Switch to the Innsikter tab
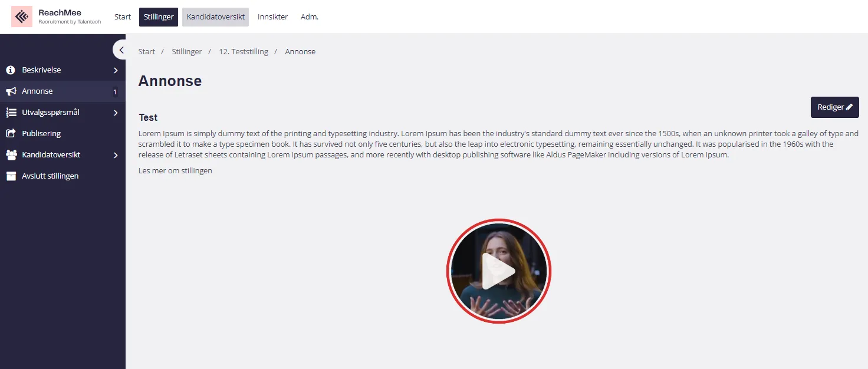This screenshot has height=369, width=868. tap(272, 17)
